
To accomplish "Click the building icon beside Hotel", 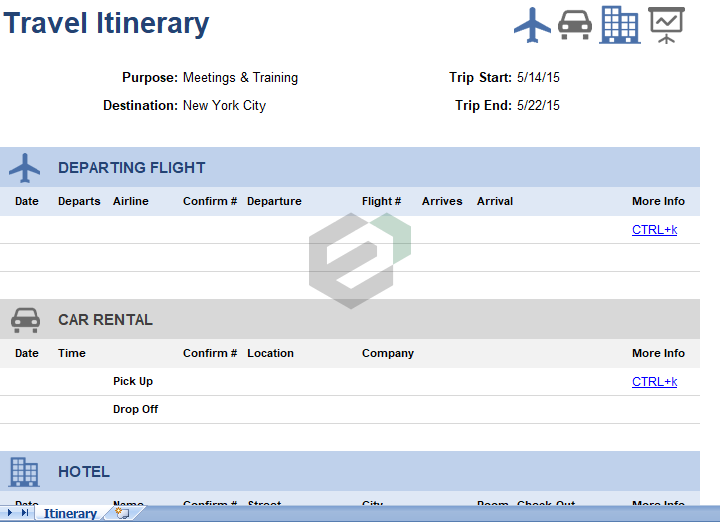I will (x=25, y=472).
